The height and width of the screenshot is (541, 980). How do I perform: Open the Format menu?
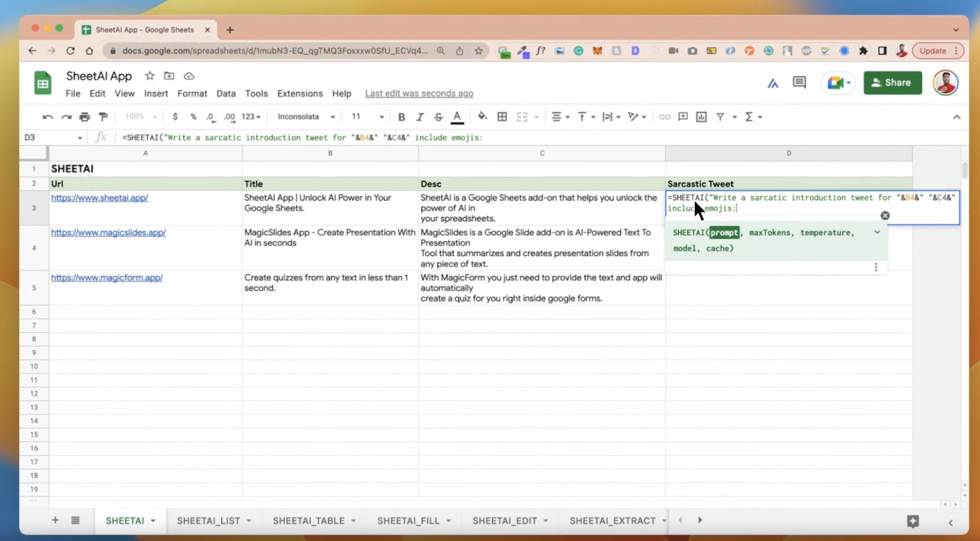point(192,93)
